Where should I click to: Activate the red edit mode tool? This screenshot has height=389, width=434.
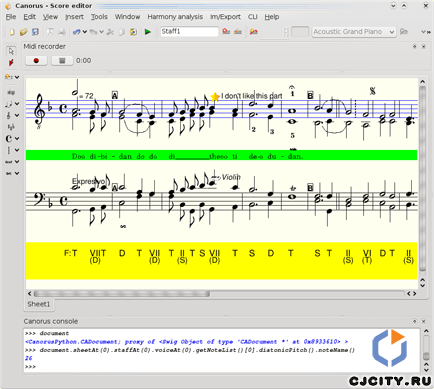[x=11, y=62]
